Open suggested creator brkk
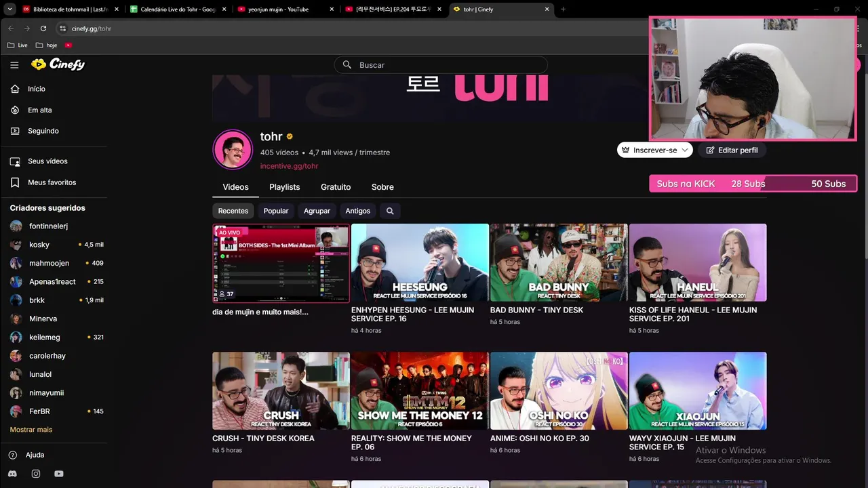 (x=37, y=300)
